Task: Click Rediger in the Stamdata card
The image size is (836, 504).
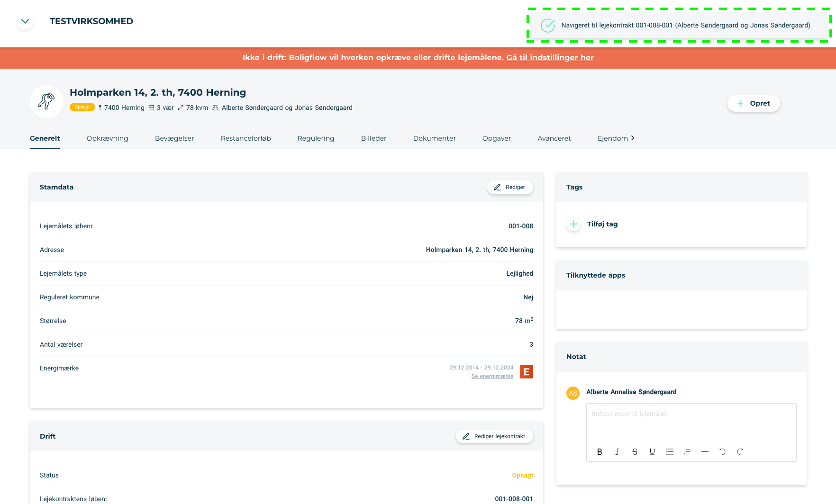Action: pos(510,187)
